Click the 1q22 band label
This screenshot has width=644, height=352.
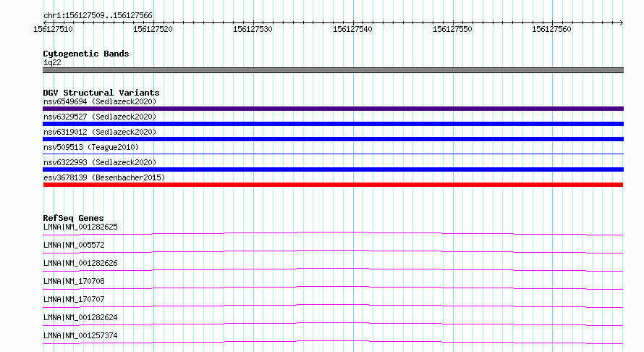pos(52,62)
